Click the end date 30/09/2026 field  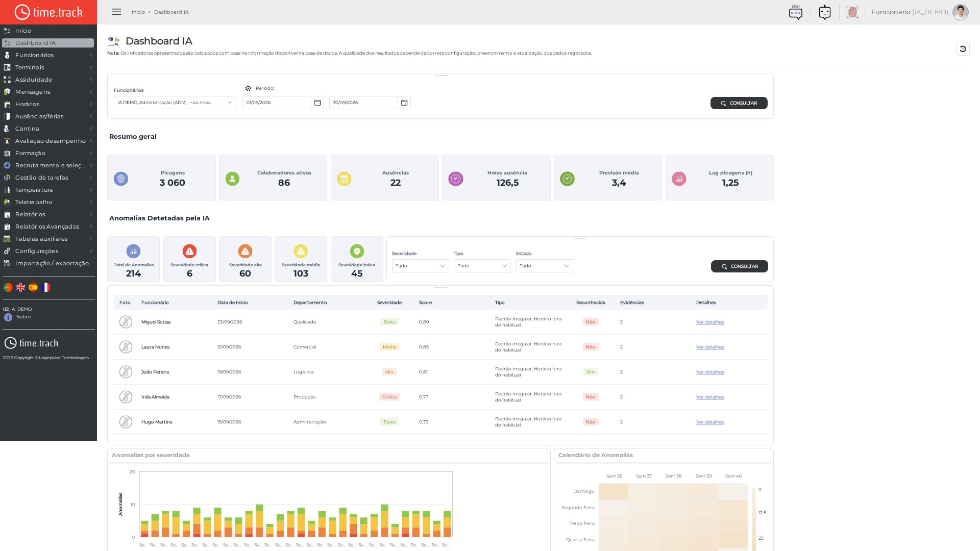(364, 103)
